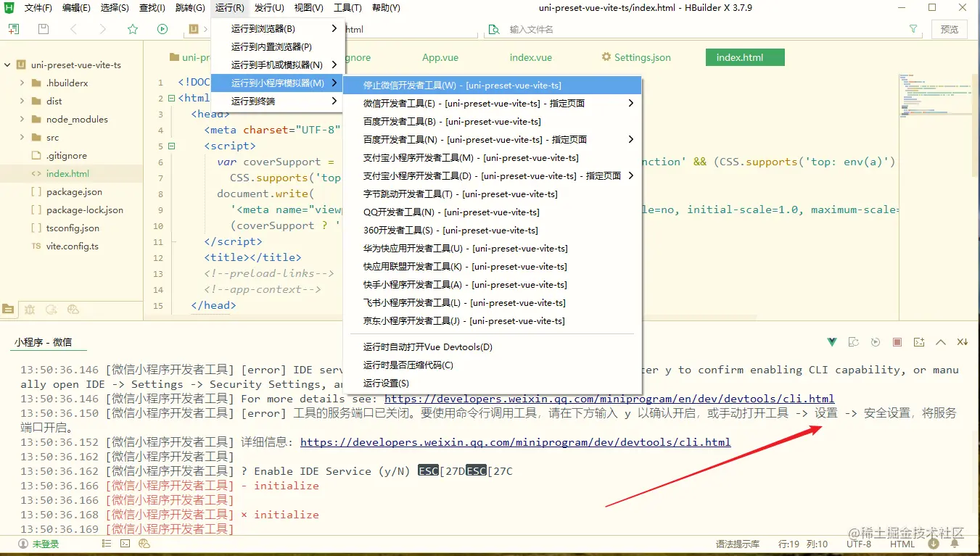Select 运行到内置浏览器(P) menu item
The height and width of the screenshot is (556, 980).
277,47
